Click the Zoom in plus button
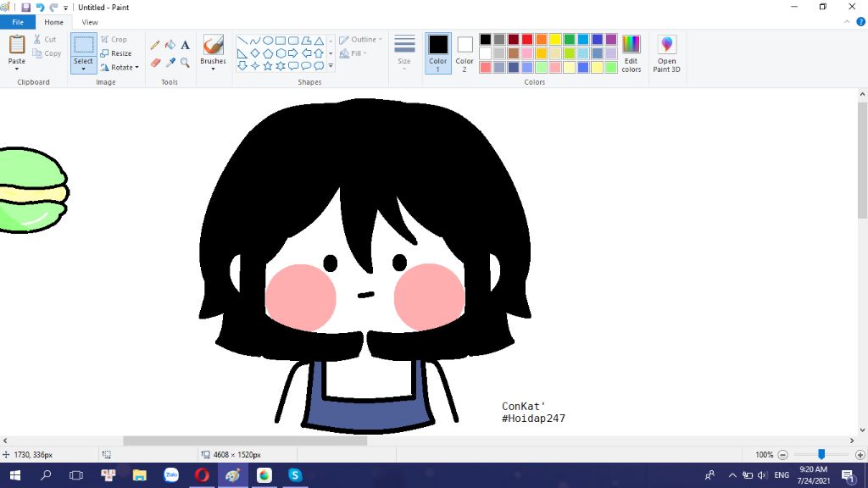 point(860,455)
